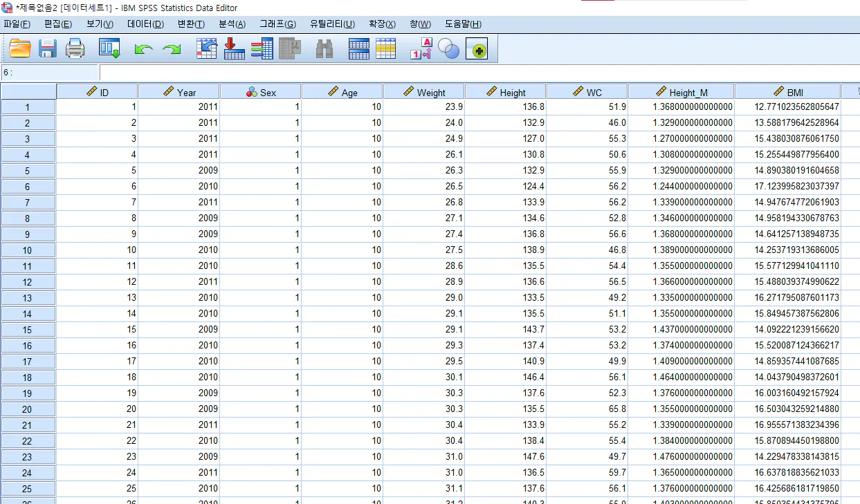Undo the last action with green arrow

(x=143, y=49)
